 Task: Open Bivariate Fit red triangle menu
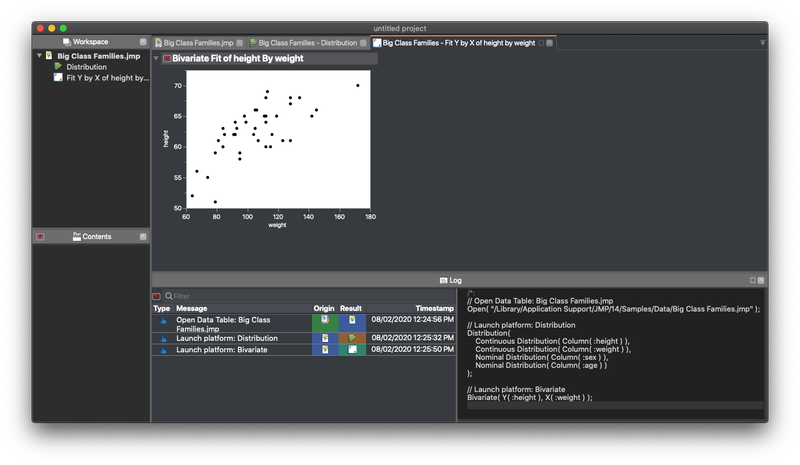pos(166,59)
